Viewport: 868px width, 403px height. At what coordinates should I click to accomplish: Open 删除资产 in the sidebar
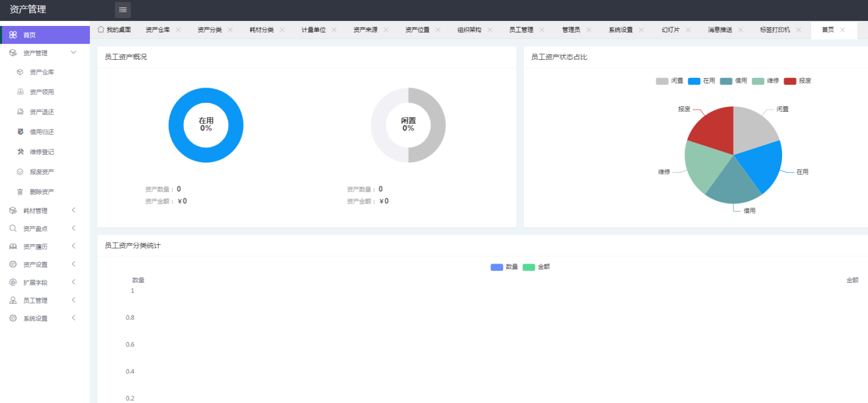tap(41, 191)
